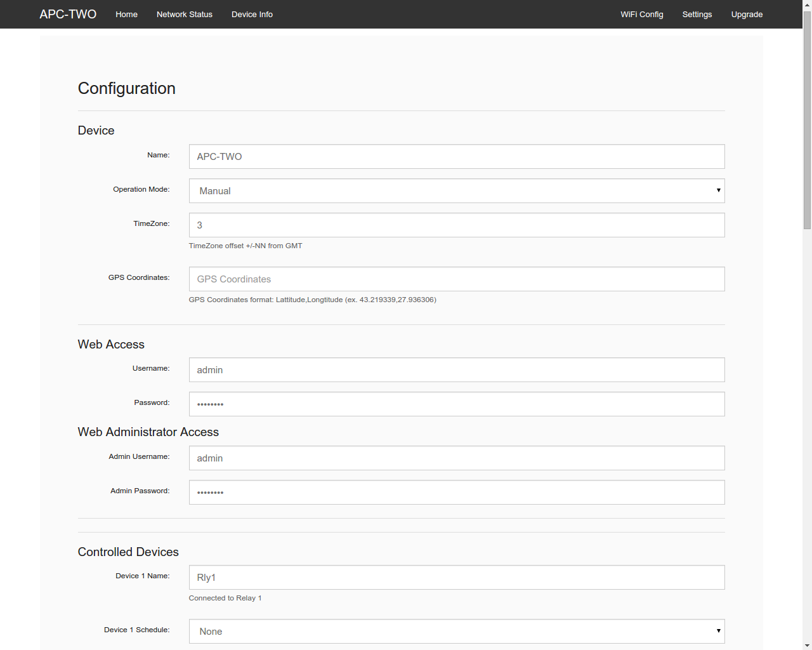Focus the Web Access Password field
Screen dimensions: 812x650
456,404
